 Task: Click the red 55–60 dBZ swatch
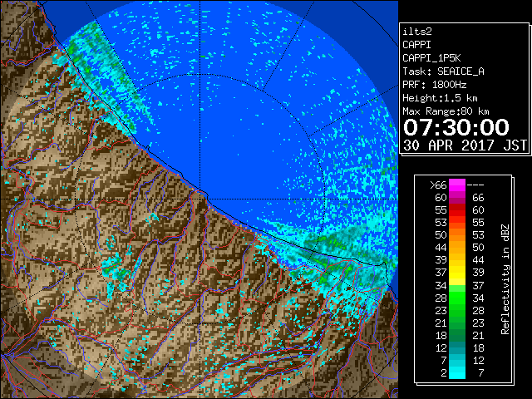(457, 209)
